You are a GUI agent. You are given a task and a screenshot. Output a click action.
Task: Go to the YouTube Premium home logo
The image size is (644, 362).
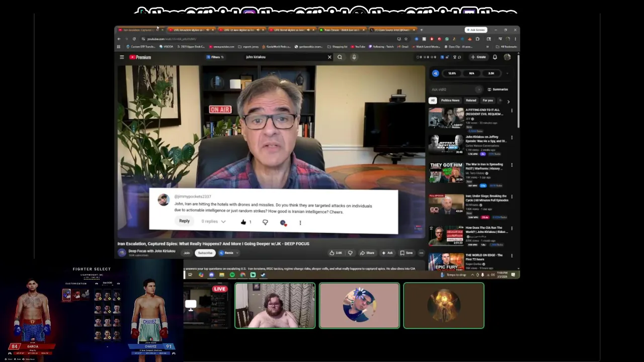click(x=140, y=57)
